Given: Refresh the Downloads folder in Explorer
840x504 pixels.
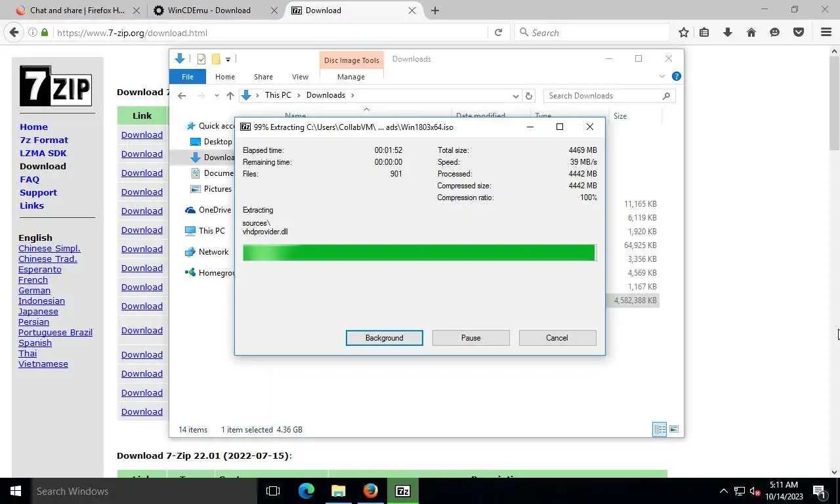Looking at the screenshot, I should [529, 96].
